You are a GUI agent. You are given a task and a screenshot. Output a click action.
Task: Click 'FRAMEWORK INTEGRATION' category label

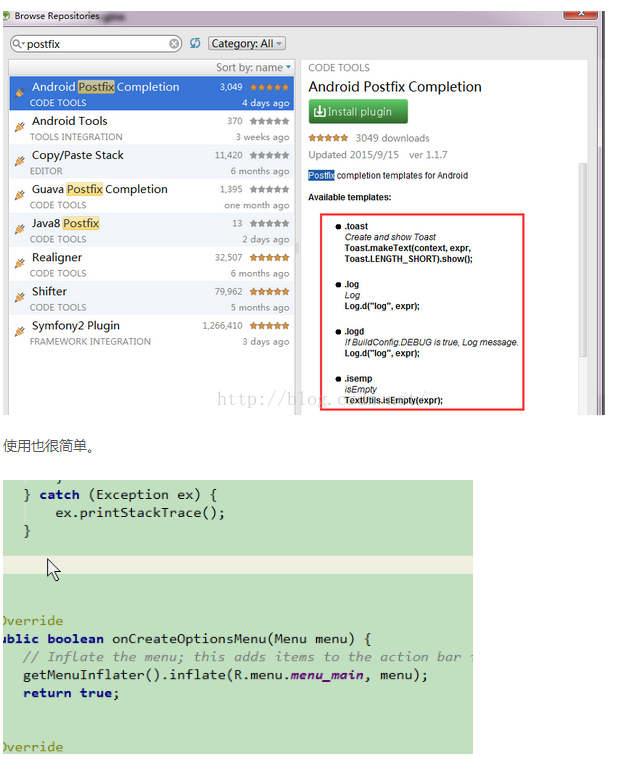(x=90, y=341)
